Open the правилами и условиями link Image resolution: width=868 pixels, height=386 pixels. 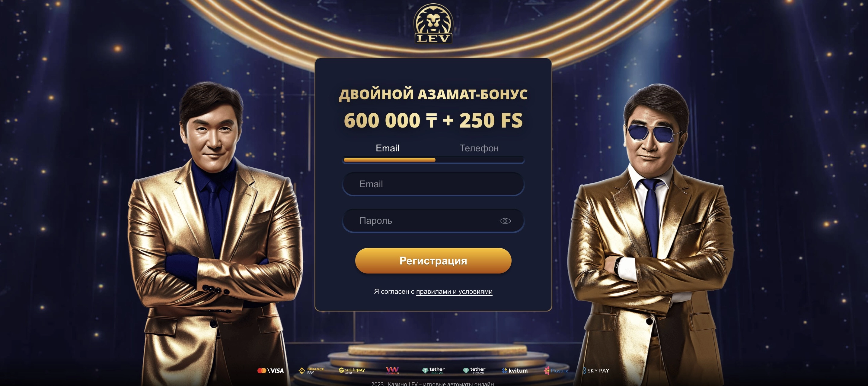454,291
